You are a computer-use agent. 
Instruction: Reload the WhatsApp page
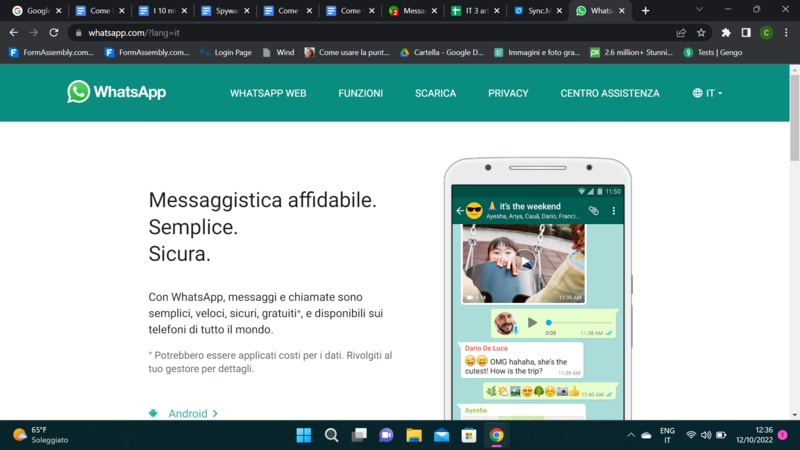pos(54,33)
